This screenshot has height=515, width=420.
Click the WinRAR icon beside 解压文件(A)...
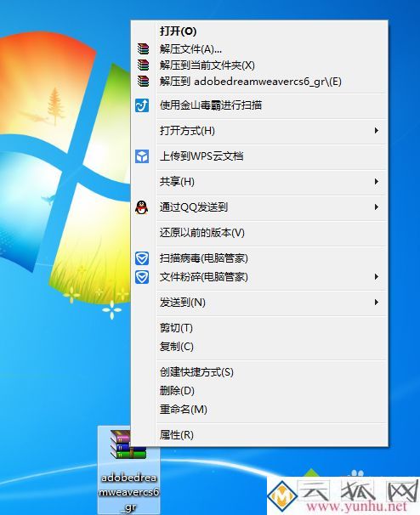coord(143,49)
